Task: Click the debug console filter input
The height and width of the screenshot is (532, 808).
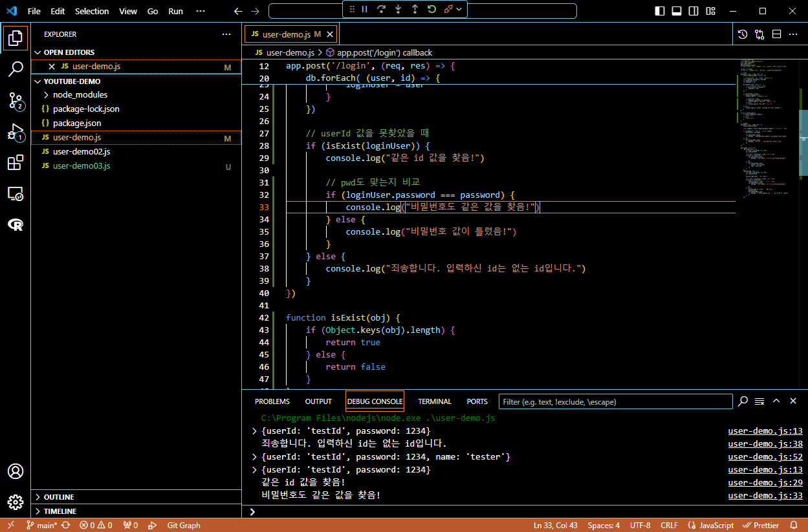Action: point(615,401)
